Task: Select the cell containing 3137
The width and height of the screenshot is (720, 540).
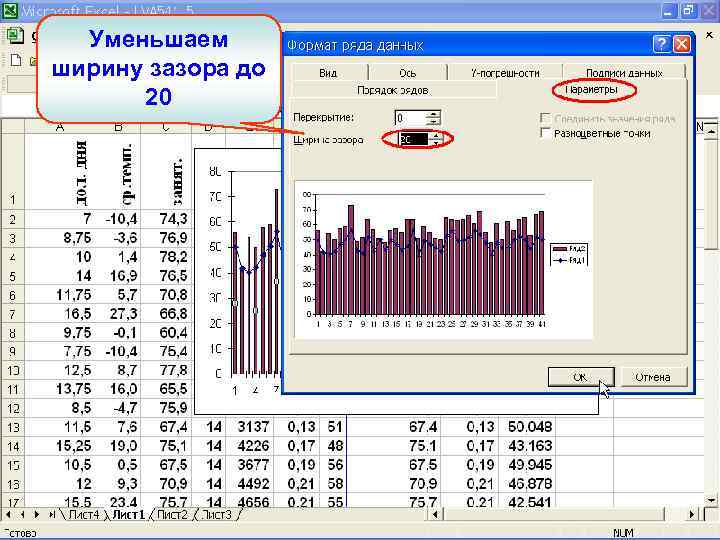Action: tap(250, 427)
